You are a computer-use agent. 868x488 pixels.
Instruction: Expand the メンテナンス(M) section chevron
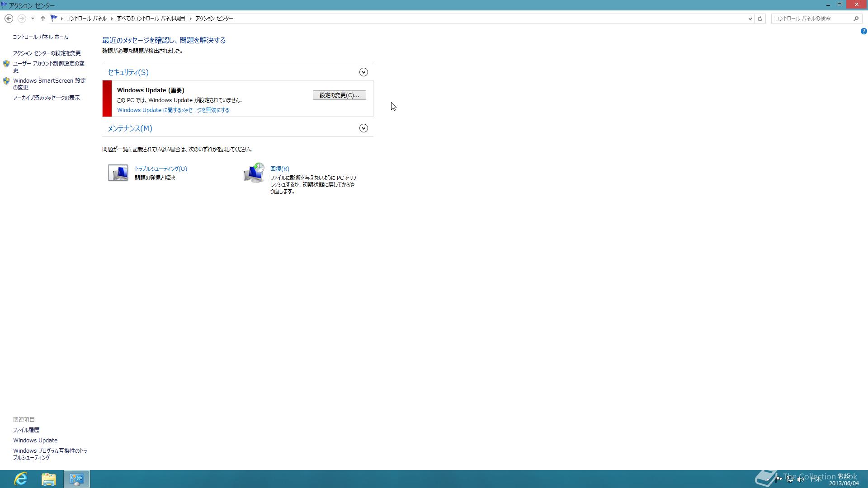(x=363, y=128)
